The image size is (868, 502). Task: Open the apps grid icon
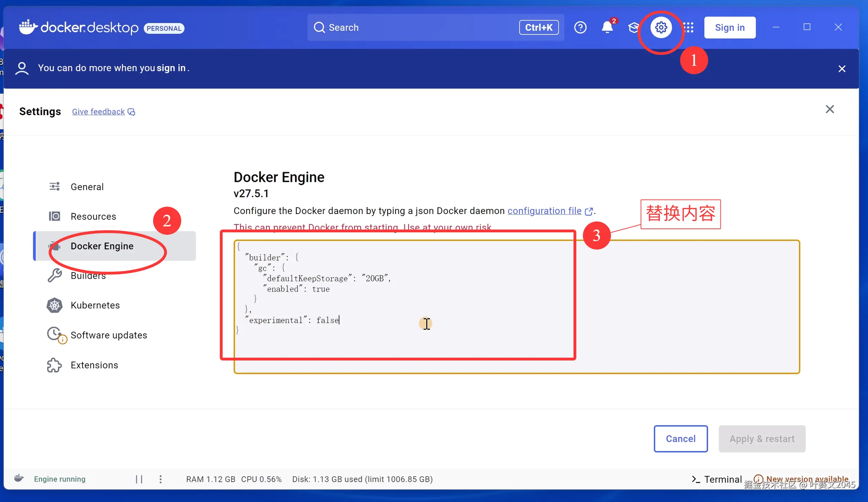point(688,27)
